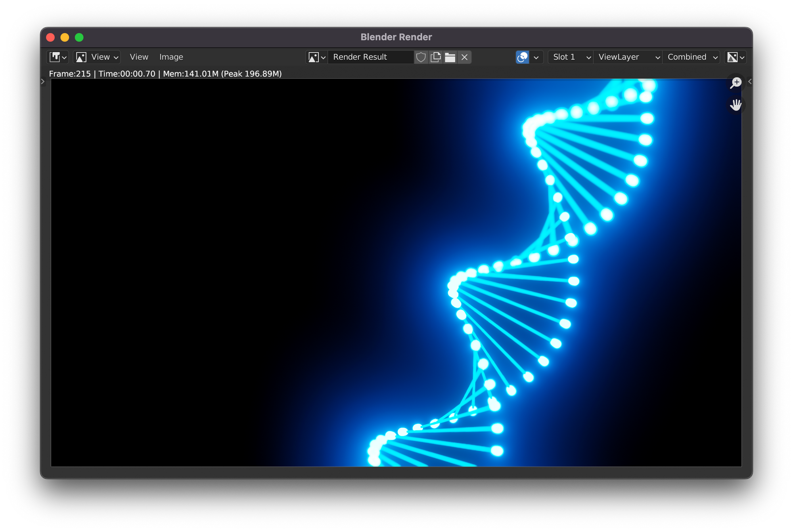Expand the Combined pass dropdown

click(x=691, y=56)
